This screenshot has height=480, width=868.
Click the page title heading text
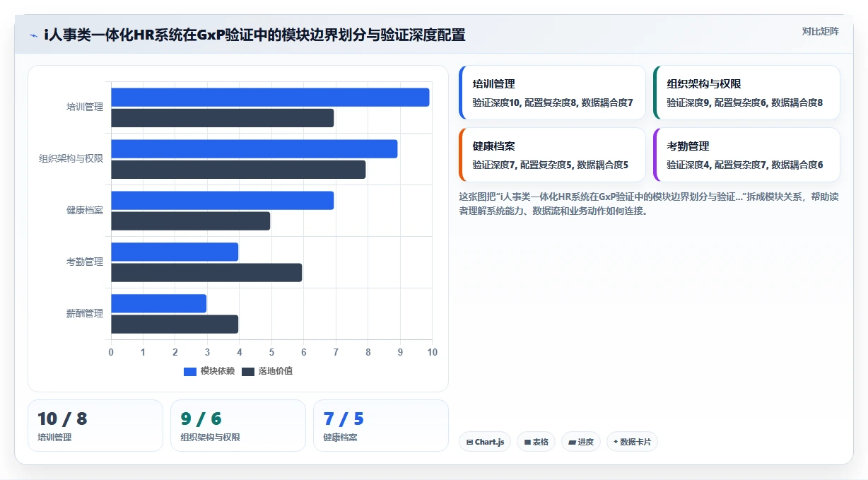click(254, 35)
